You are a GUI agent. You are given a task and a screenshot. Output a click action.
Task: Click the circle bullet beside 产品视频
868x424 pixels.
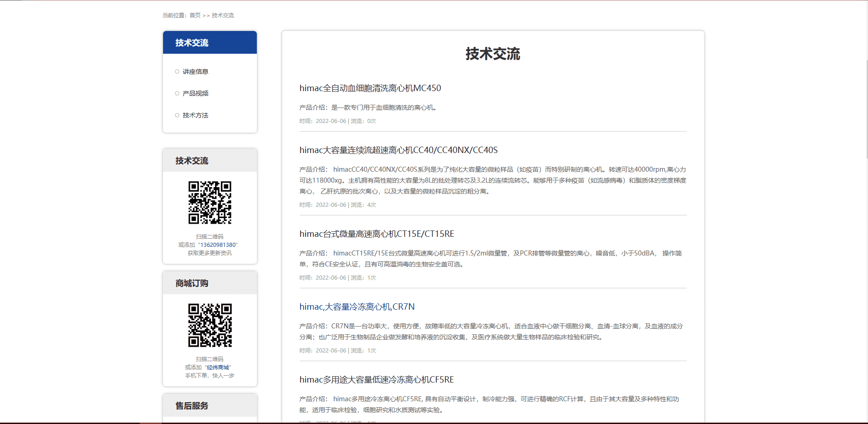(177, 93)
